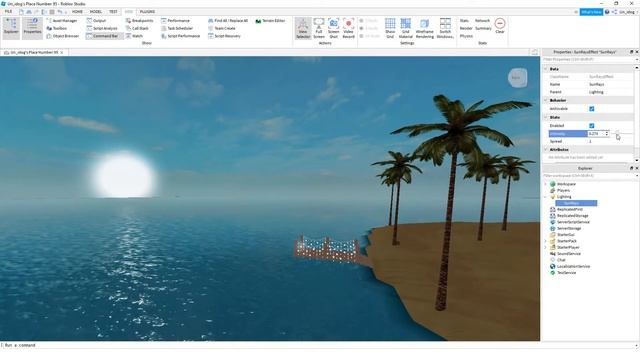The image size is (640, 360).
Task: Toggle the View Selector button
Action: pyautogui.click(x=303, y=28)
